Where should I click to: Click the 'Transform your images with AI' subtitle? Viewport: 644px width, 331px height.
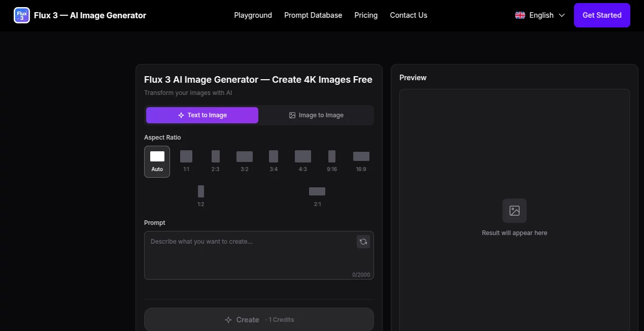188,93
